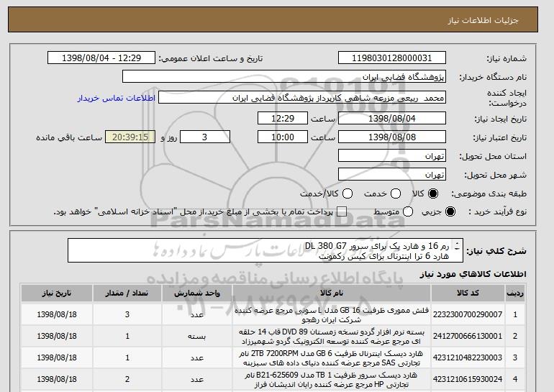Select the کالا/خدمت radio button
Image resolution: width=554 pixels, height=392 pixels.
(x=348, y=193)
